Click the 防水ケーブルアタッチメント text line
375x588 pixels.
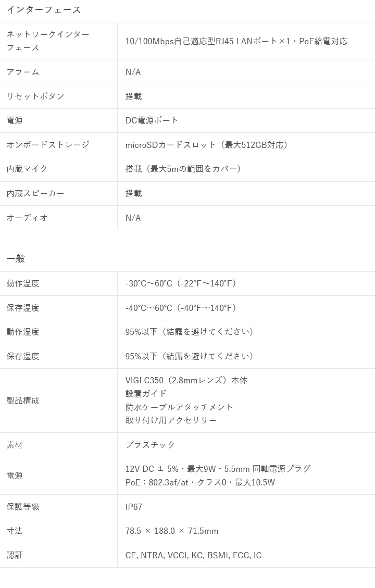click(179, 407)
